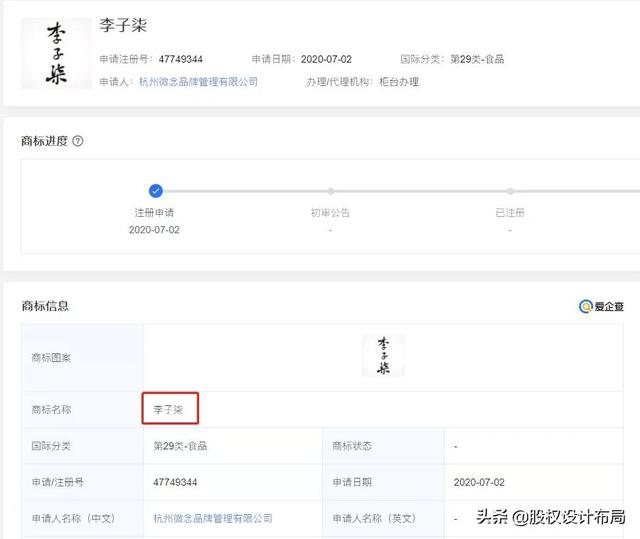This screenshot has height=539, width=640.
Task: Click the 商标信息 section heading
Action: click(x=45, y=306)
